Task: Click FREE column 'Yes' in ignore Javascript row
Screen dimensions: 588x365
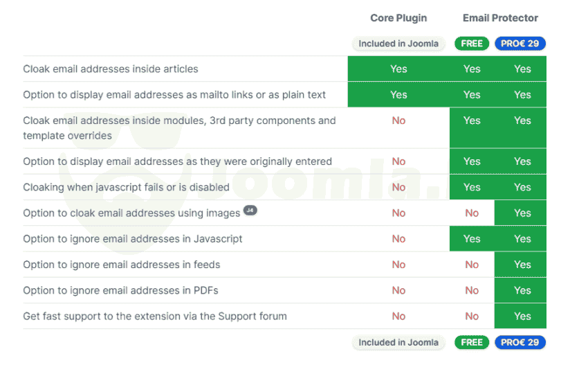Action: pyautogui.click(x=472, y=239)
